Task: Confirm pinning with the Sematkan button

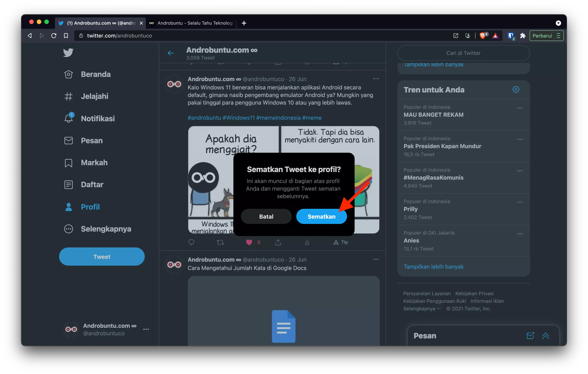Action: pos(321,216)
